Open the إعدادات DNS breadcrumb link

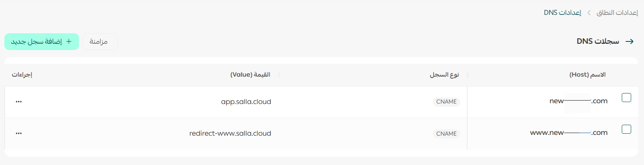[562, 13]
